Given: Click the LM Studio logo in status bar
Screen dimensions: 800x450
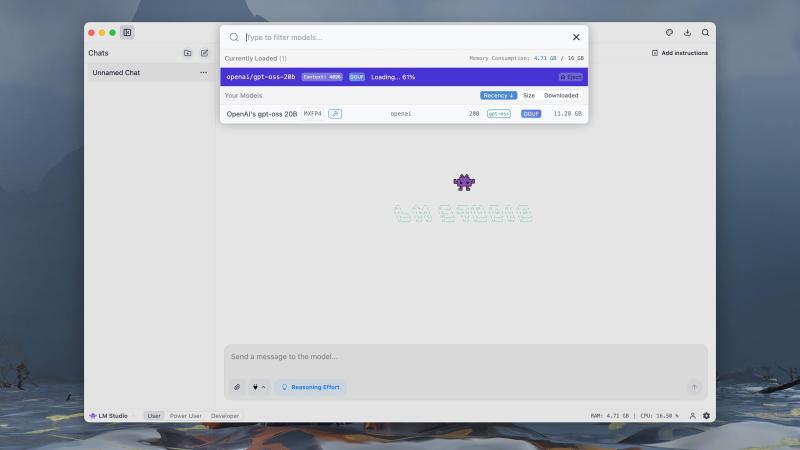Looking at the screenshot, I should [x=108, y=416].
